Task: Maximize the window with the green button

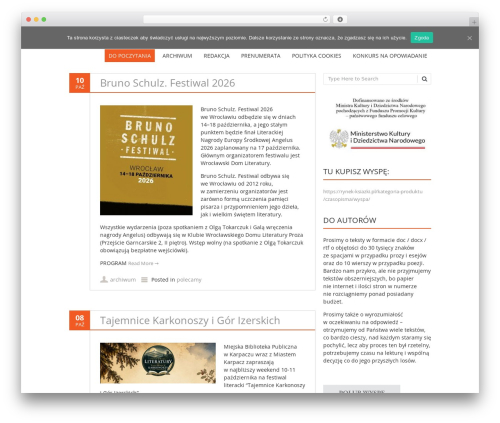Action: [44, 19]
